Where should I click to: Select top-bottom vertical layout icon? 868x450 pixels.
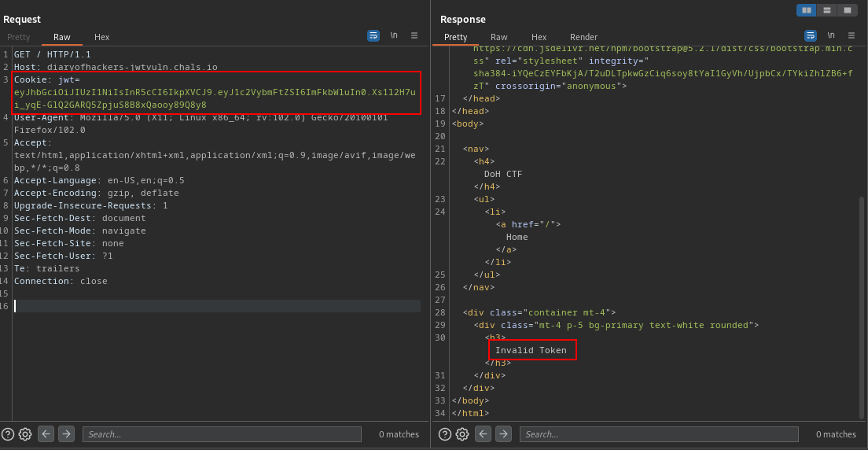pyautogui.click(x=826, y=10)
